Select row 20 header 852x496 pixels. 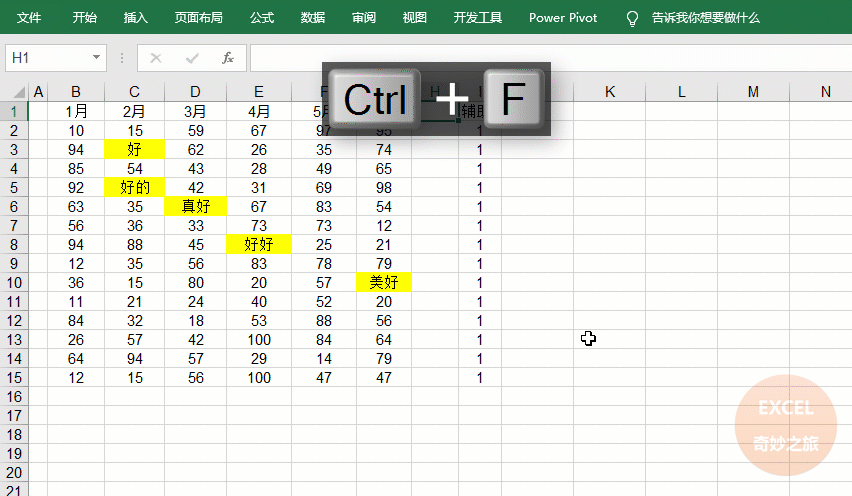coord(14,473)
